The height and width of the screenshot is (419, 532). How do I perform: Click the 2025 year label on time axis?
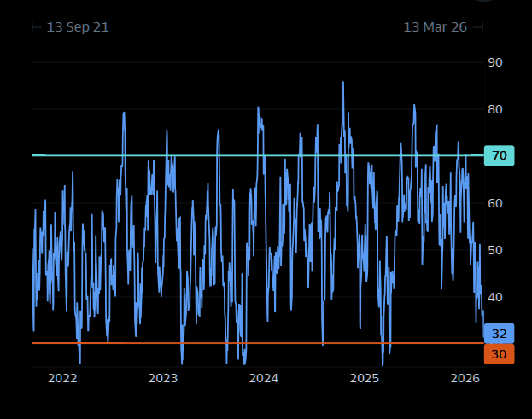[365, 377]
